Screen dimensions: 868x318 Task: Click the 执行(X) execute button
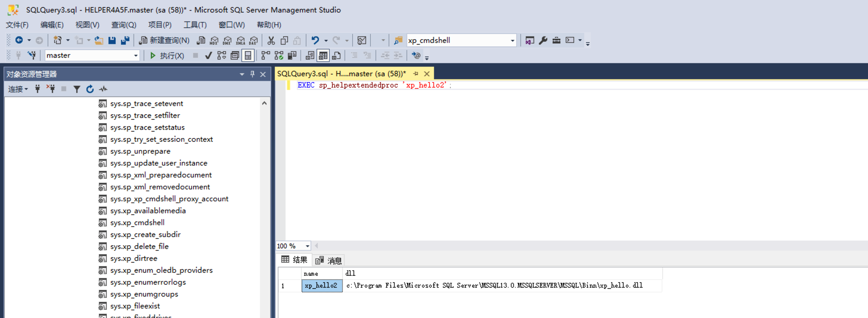tap(167, 55)
